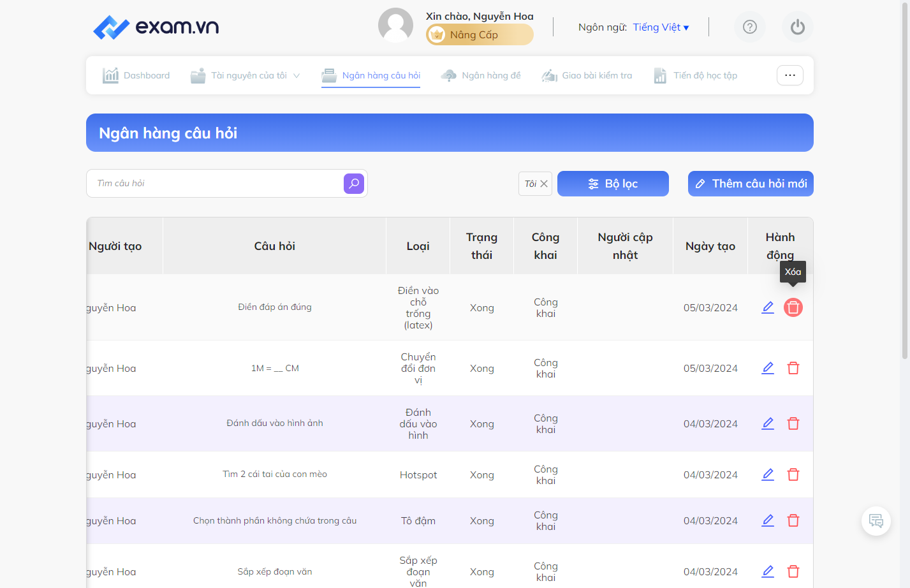This screenshot has height=588, width=910.
Task: Open 'Giao bài kiểm tra' tab
Action: pos(587,75)
